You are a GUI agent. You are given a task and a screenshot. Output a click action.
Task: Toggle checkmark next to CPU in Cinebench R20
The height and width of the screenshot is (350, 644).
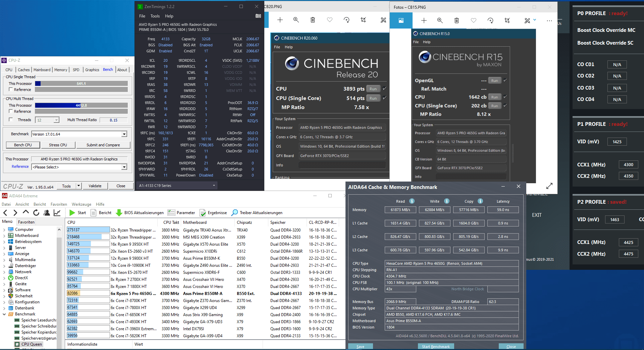click(x=384, y=89)
